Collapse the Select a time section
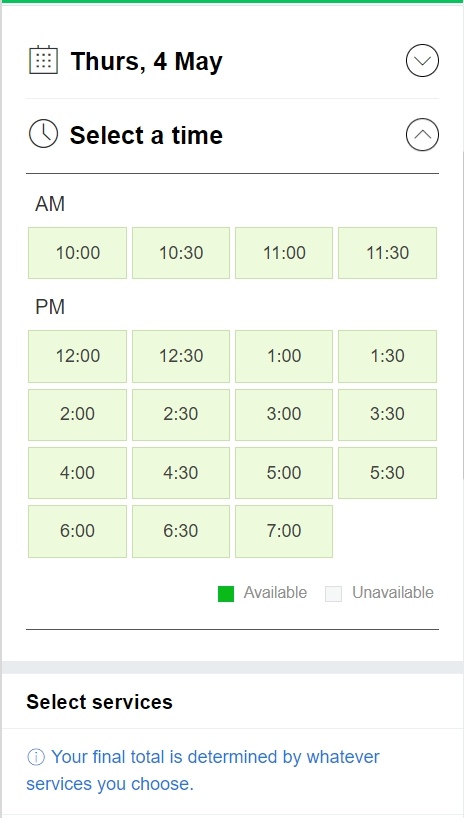The width and height of the screenshot is (464, 818). click(x=422, y=135)
